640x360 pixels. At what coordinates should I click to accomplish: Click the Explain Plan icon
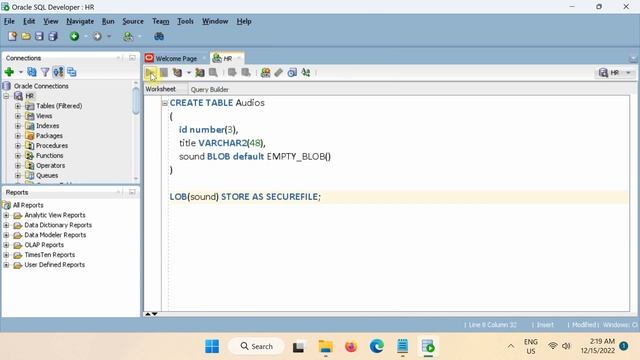[177, 73]
